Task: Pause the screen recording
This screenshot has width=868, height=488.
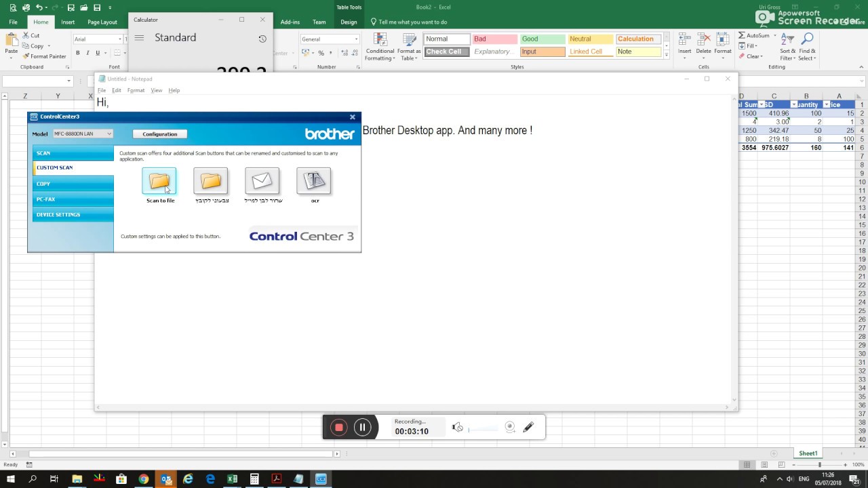Action: point(362,427)
